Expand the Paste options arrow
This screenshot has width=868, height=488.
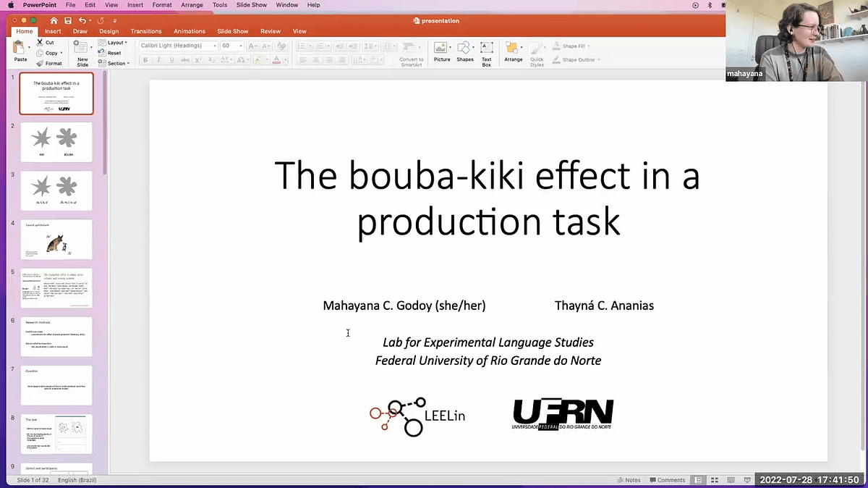[x=29, y=47]
